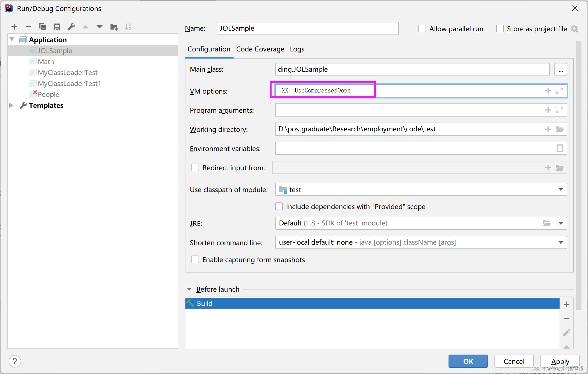The image size is (588, 374).
Task: Click the Copy Configuration icon
Action: point(43,27)
